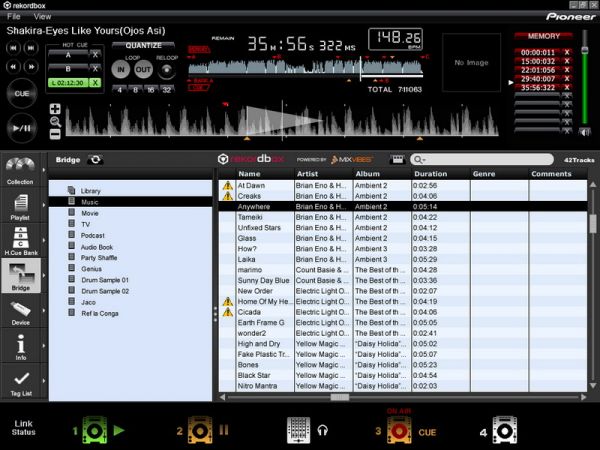Viewport: 600px width, 450px height.
Task: Open the Info sidebar icon
Action: pyautogui.click(x=21, y=346)
